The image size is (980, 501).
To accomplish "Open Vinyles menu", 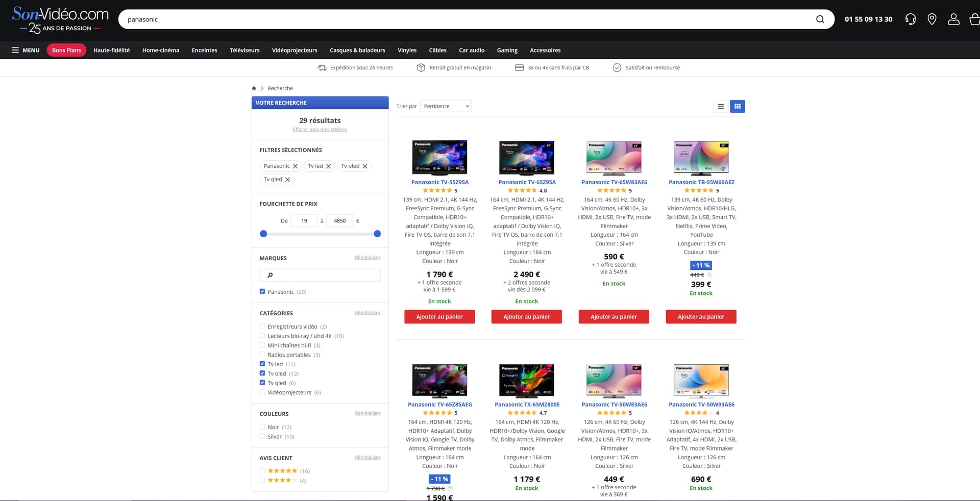I will 407,50.
